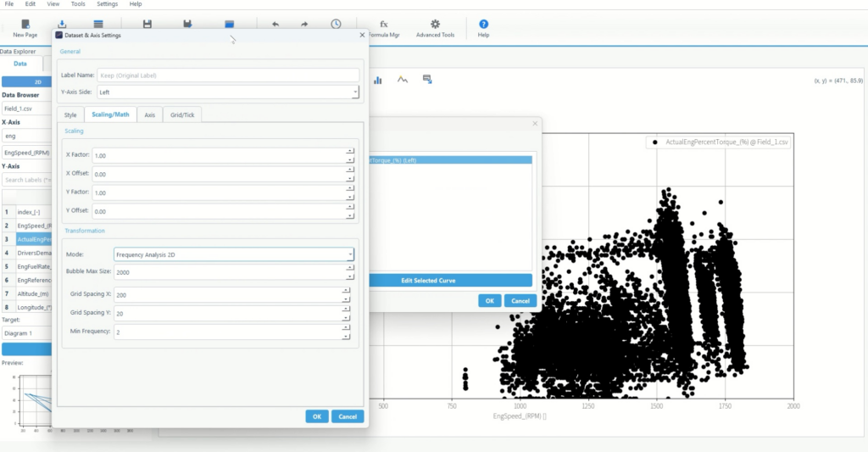
Task: Click the Help question mark icon
Action: pos(483,25)
